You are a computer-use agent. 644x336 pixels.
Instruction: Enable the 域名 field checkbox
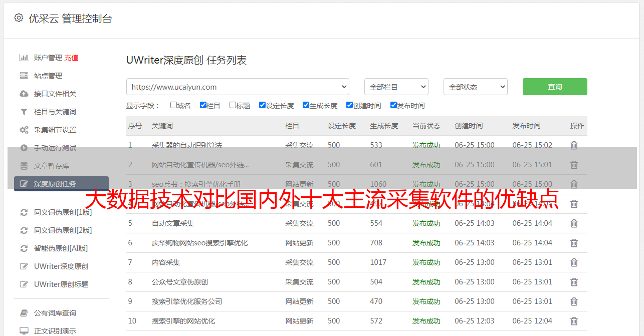[x=173, y=105]
